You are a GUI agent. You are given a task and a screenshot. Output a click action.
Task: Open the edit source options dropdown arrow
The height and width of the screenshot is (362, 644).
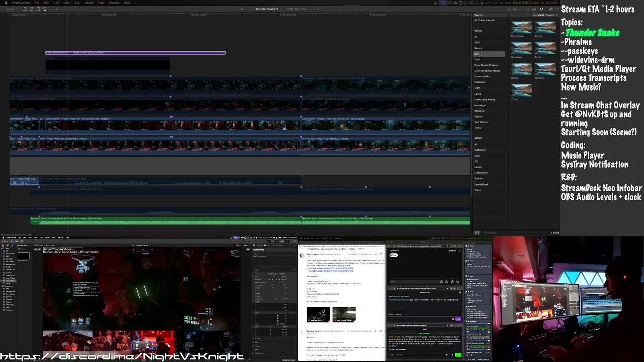coord(49,9)
